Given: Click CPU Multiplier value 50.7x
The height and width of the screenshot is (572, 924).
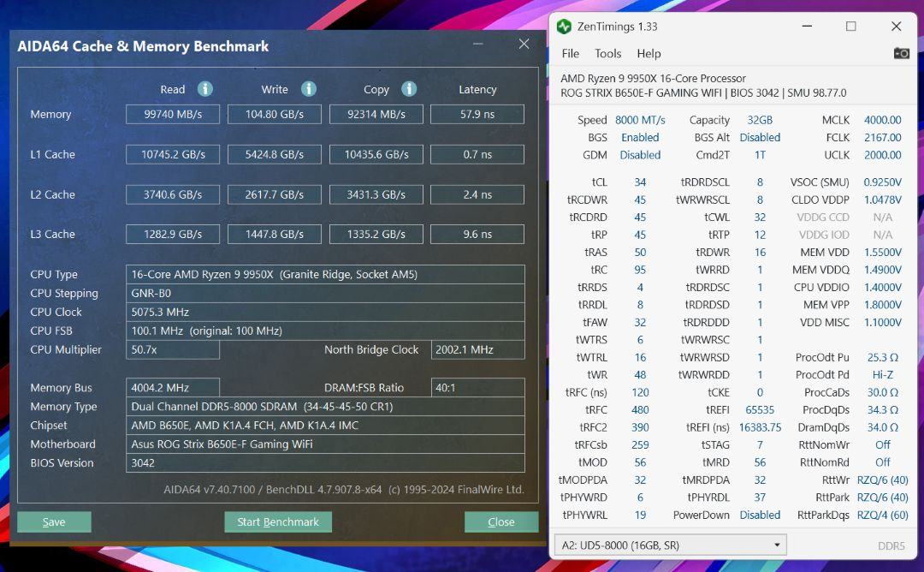Looking at the screenshot, I should click(173, 349).
